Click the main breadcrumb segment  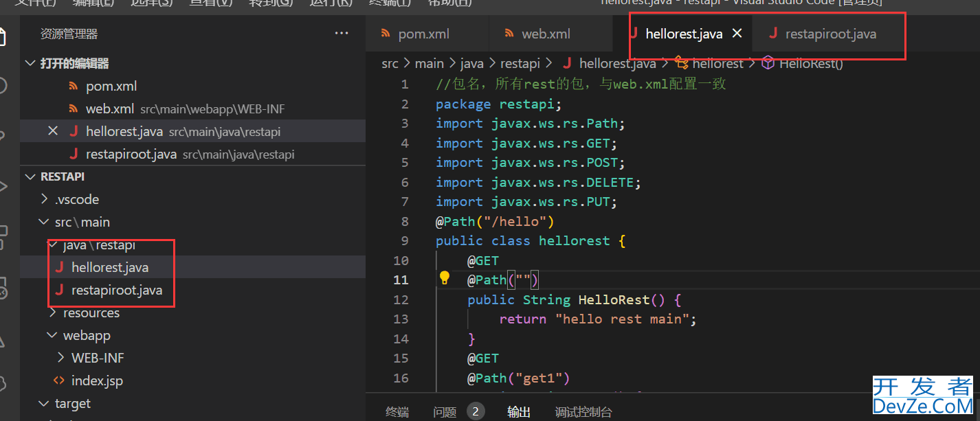430,63
